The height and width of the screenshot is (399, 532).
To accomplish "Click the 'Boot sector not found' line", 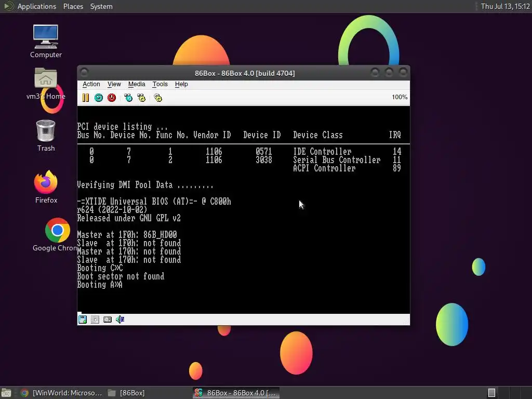I will click(x=121, y=276).
